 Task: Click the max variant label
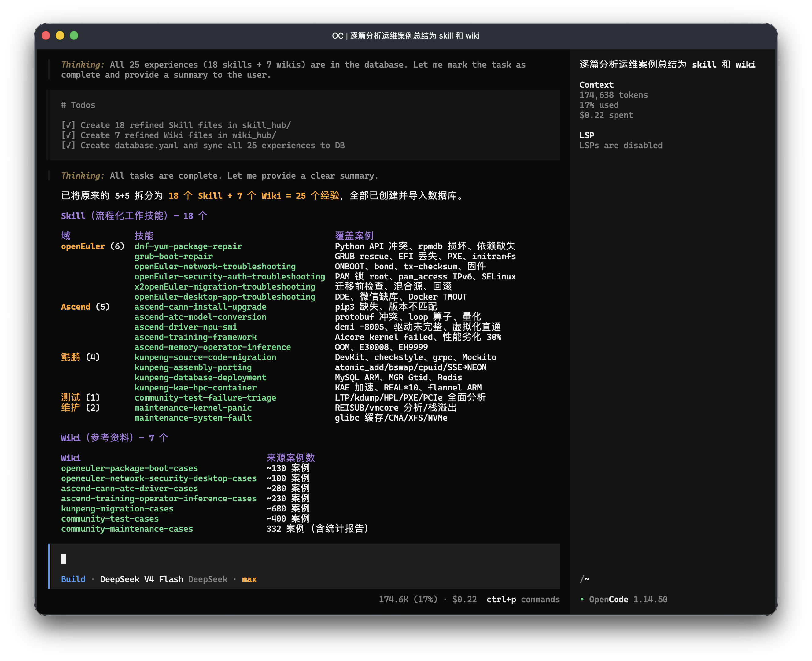coord(249,579)
